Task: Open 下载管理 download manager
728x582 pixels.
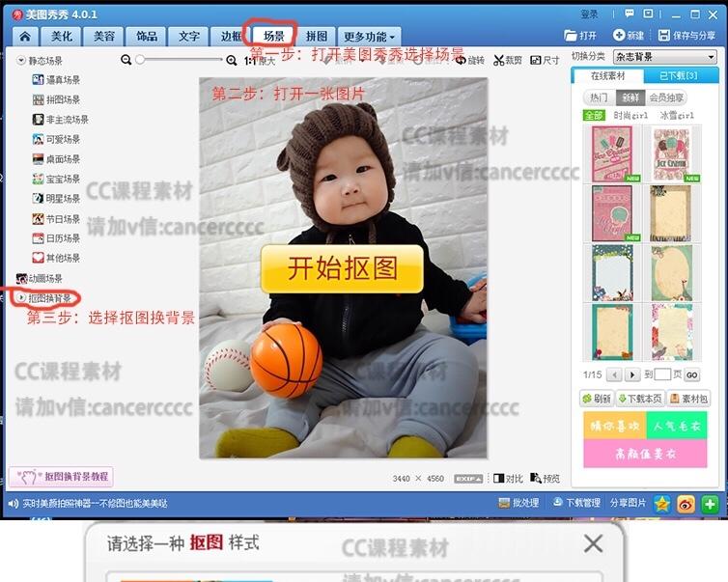Action: [x=576, y=503]
